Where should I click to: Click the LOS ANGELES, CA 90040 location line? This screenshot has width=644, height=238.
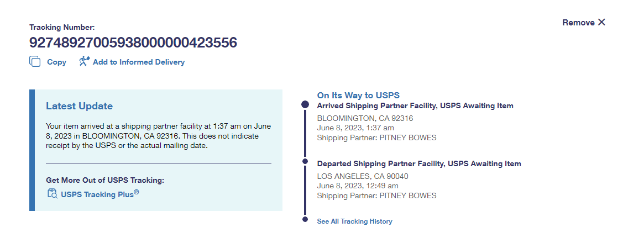click(362, 176)
